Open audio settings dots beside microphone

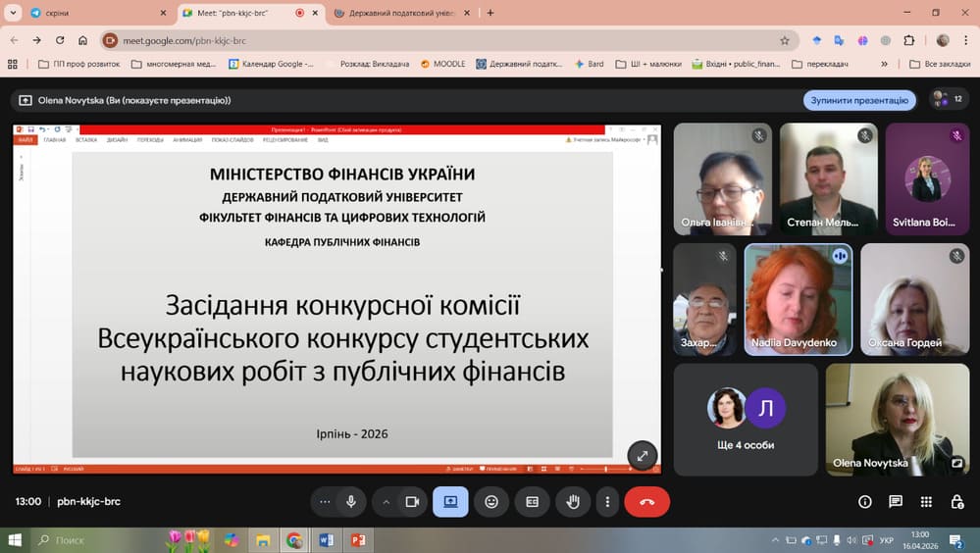click(x=326, y=501)
